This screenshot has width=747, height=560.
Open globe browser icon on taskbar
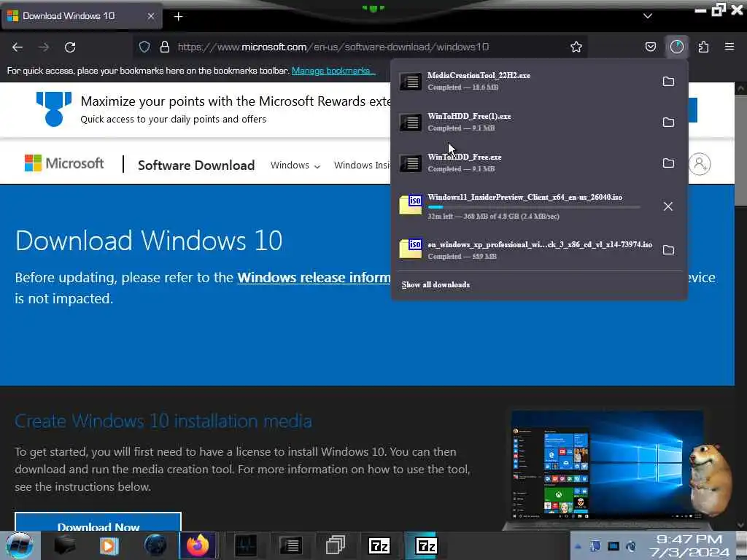pos(155,545)
